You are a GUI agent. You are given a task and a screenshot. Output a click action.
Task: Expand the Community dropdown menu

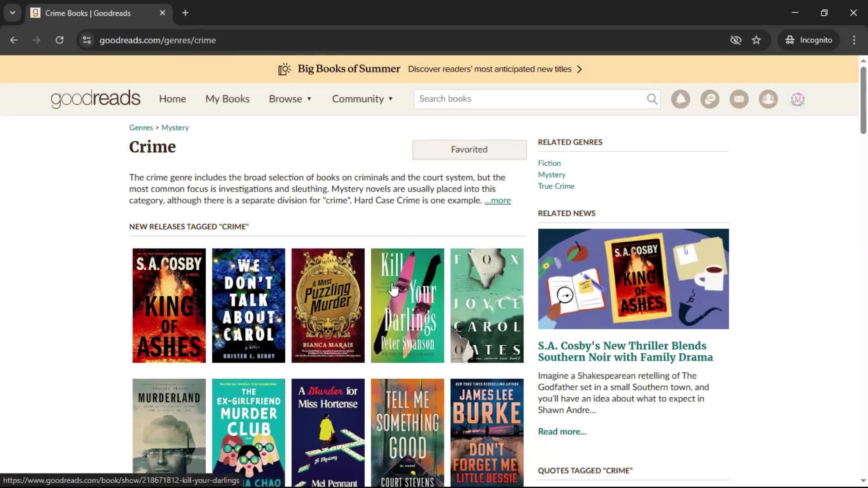pyautogui.click(x=363, y=99)
